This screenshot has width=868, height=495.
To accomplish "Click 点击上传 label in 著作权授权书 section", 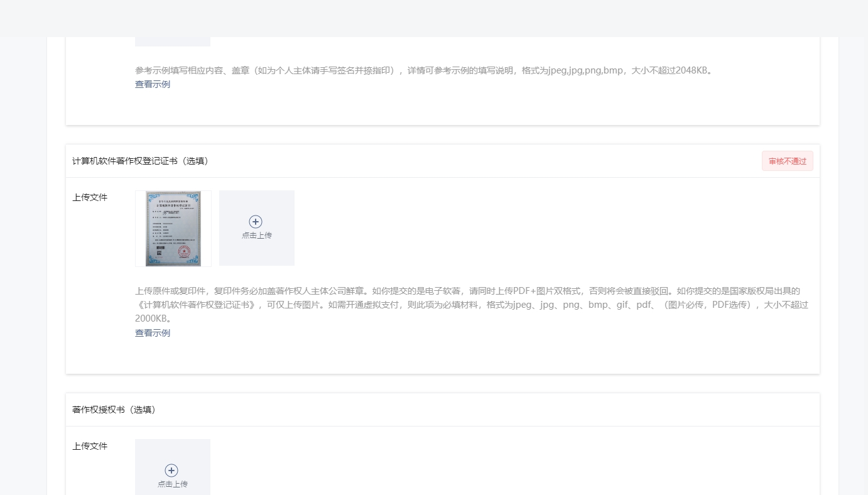I will [x=173, y=484].
